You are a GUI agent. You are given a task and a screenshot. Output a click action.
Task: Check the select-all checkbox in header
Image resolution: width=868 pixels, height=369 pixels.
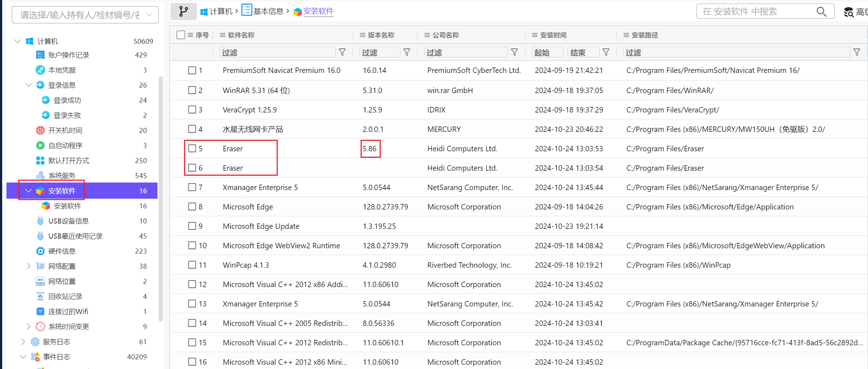point(181,35)
